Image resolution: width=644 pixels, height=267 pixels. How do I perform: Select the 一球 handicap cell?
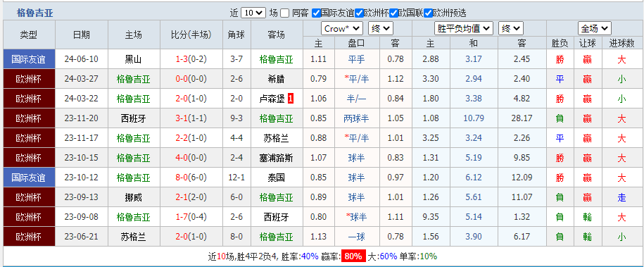[356, 237]
